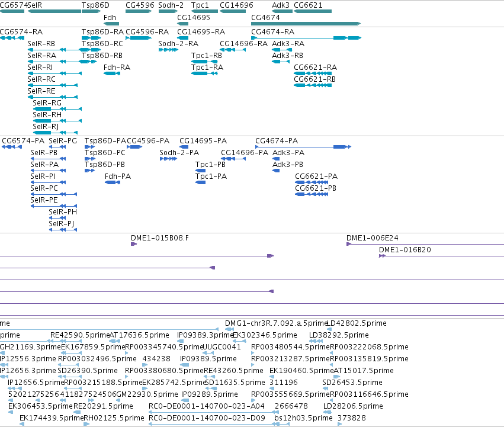Viewport: 504px width, 427px height.
Task: Select transcript SelR-RH
Action: pos(57,121)
